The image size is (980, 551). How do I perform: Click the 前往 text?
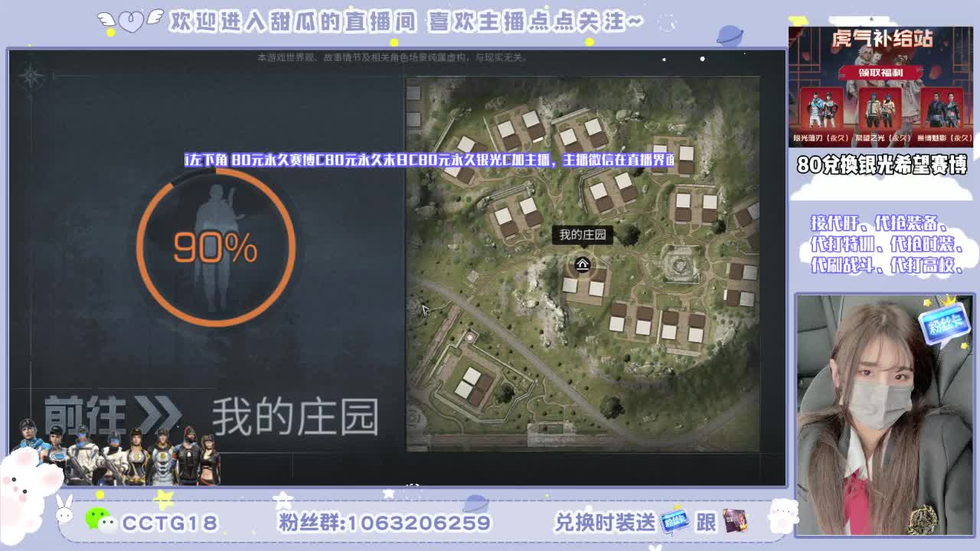pyautogui.click(x=85, y=416)
